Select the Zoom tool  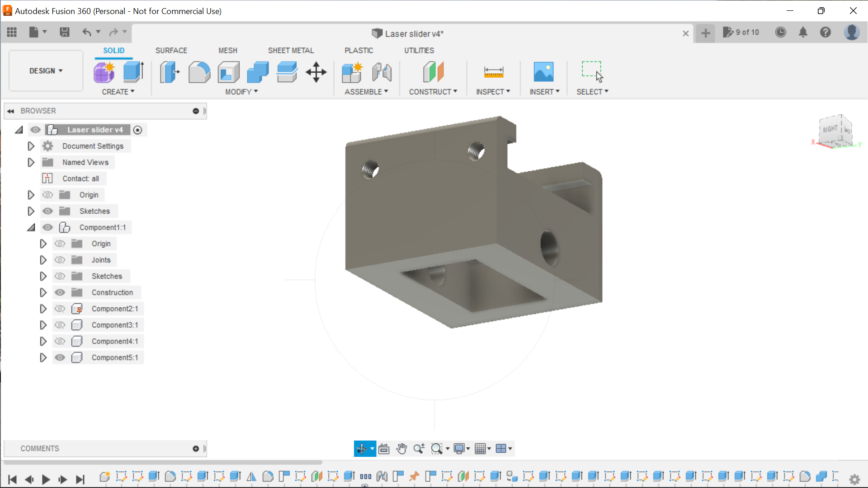(419, 449)
